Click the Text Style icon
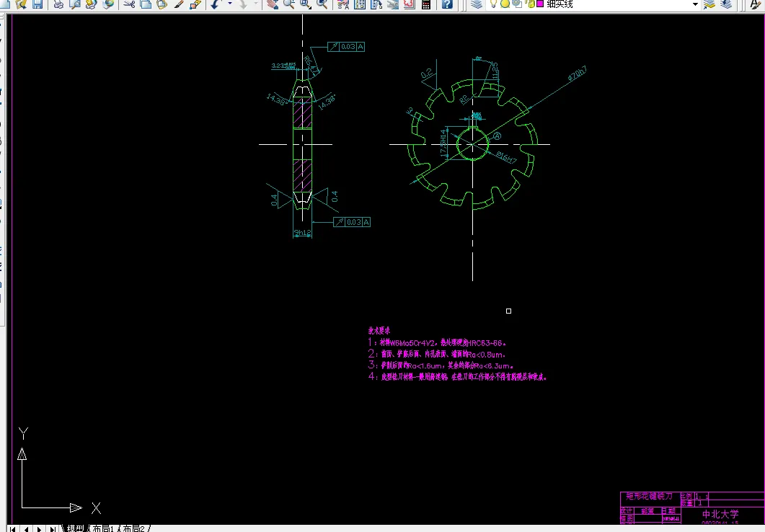Viewport: 765px width, 532px height. click(x=756, y=4)
